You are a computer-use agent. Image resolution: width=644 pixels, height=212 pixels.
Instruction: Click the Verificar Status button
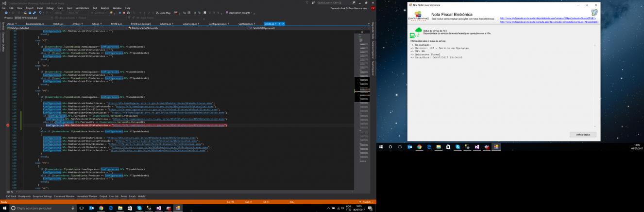[x=582, y=135]
